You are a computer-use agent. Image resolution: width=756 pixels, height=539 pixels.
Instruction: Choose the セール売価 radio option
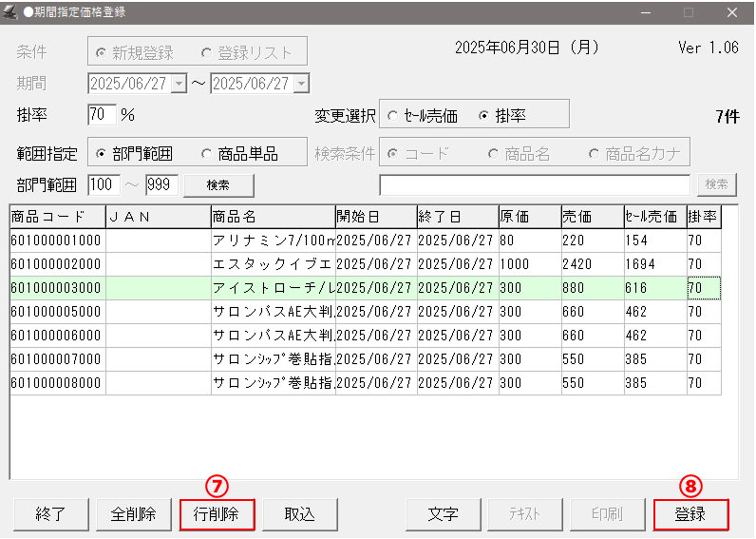click(x=392, y=116)
